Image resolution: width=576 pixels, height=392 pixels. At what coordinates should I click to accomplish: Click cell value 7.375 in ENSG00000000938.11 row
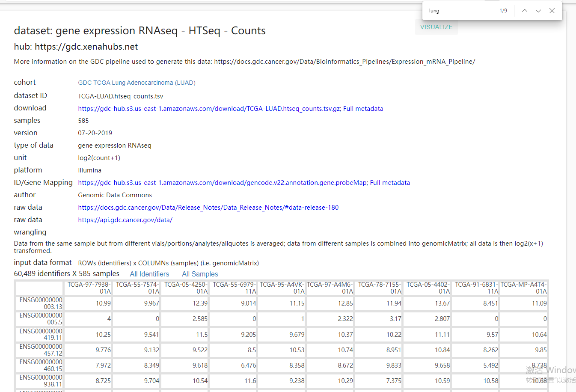(394, 381)
